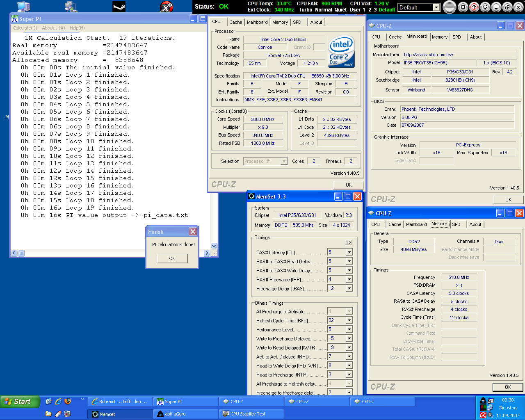Select the Normal fan mode
Viewport: 525px width, 420px height.
pyautogui.click(x=323, y=9)
